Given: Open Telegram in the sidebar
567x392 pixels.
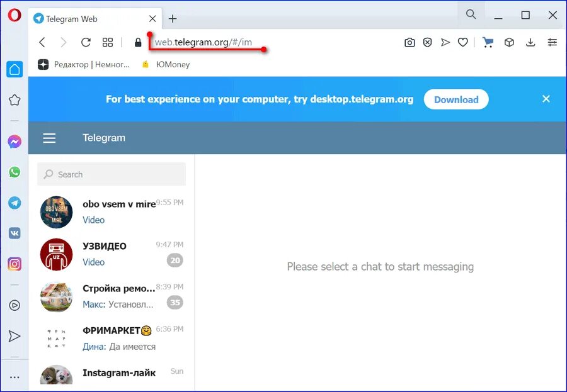Looking at the screenshot, I should click(x=14, y=203).
